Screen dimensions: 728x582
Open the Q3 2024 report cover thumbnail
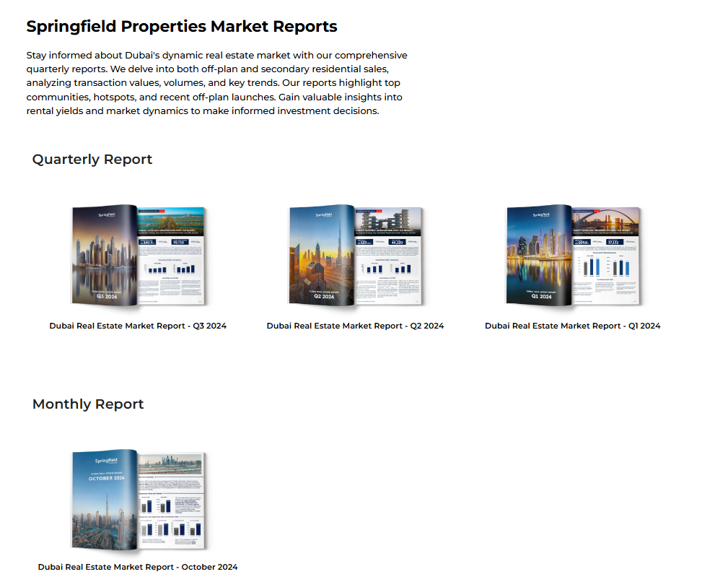103,255
